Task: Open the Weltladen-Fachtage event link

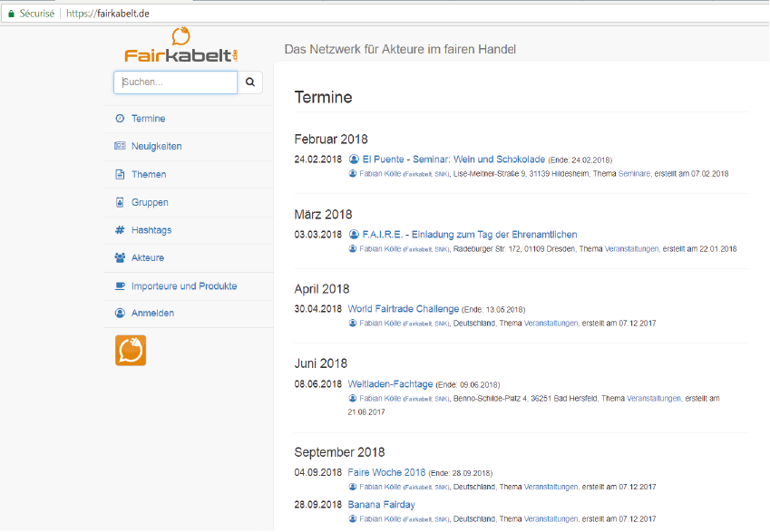Action: click(x=390, y=383)
